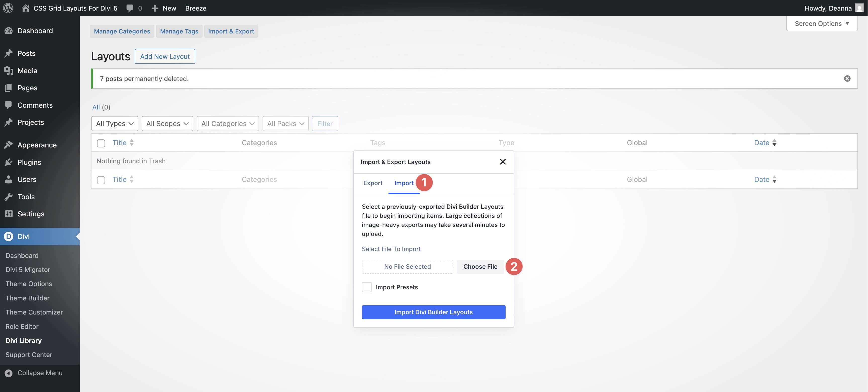Open the All Types dropdown

pos(115,124)
